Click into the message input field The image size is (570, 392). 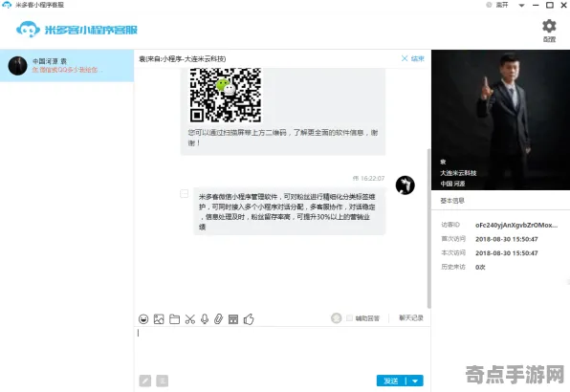[x=282, y=350]
